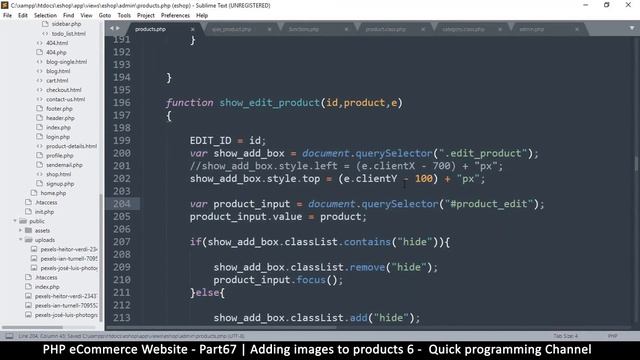The image size is (640, 360).
Task: Select the assets folder icon
Action: click(x=29, y=231)
